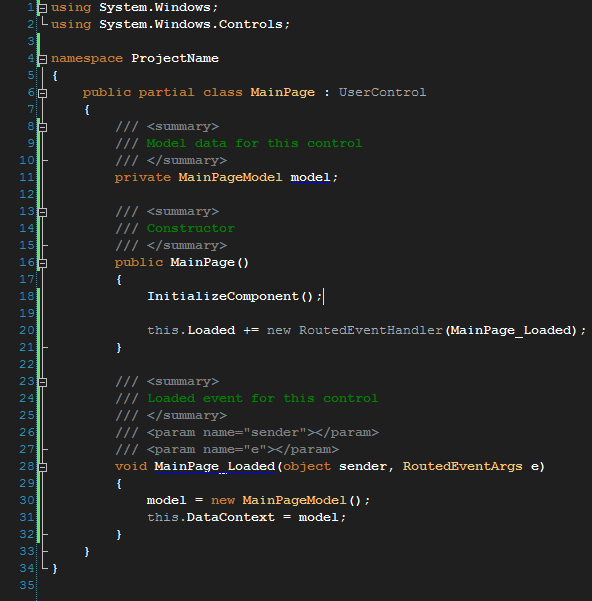This screenshot has width=592, height=601.
Task: Click 'InitializeComponent' on line 18
Action: [223, 296]
